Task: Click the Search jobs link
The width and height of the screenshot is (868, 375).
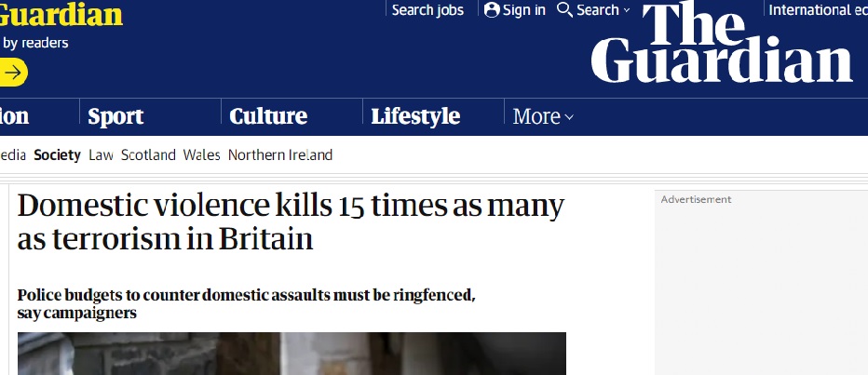Action: point(427,9)
